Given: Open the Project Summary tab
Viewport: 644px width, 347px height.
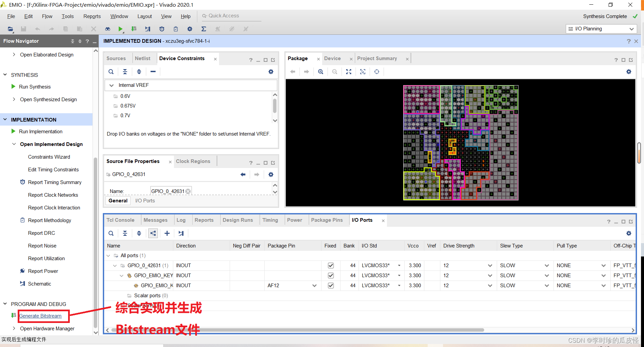Looking at the screenshot, I should click(x=377, y=58).
